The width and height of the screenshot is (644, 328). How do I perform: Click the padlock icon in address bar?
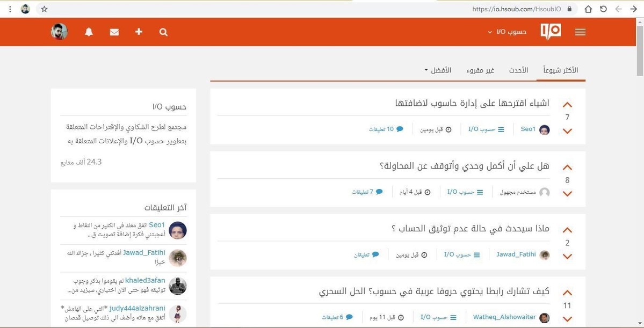point(569,9)
